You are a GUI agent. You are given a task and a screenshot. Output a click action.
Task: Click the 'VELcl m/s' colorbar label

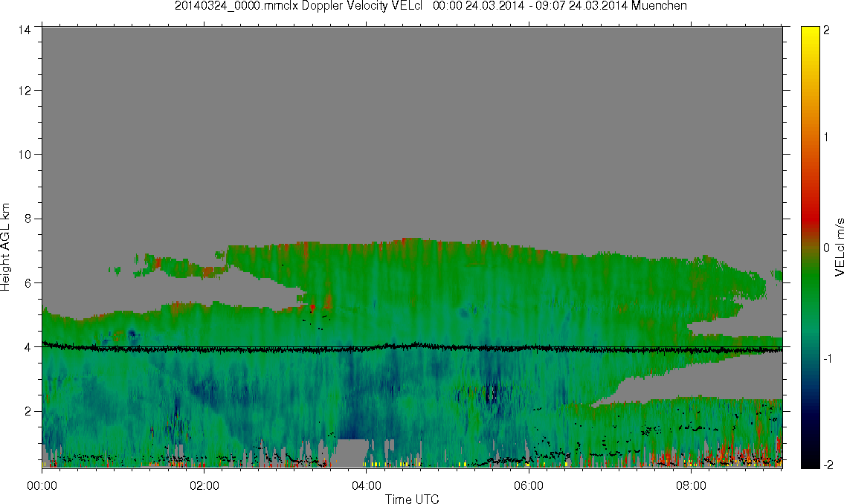click(839, 247)
